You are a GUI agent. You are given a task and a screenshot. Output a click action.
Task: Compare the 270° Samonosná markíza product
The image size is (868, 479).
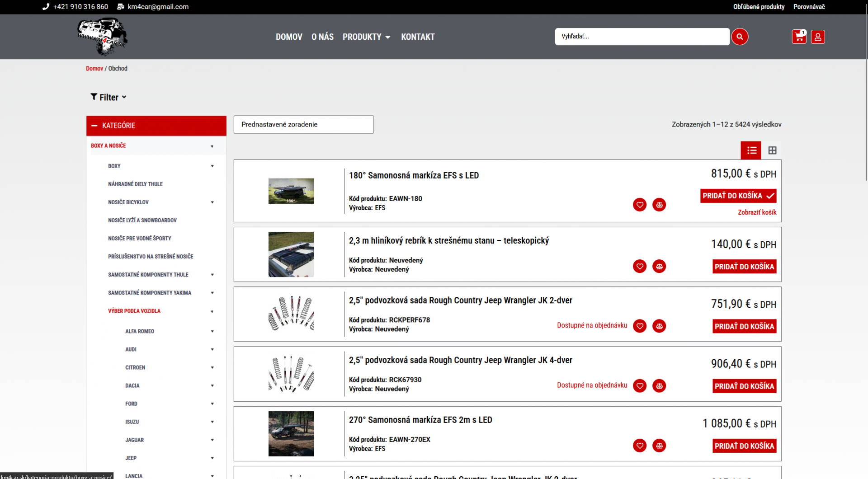pos(659,446)
